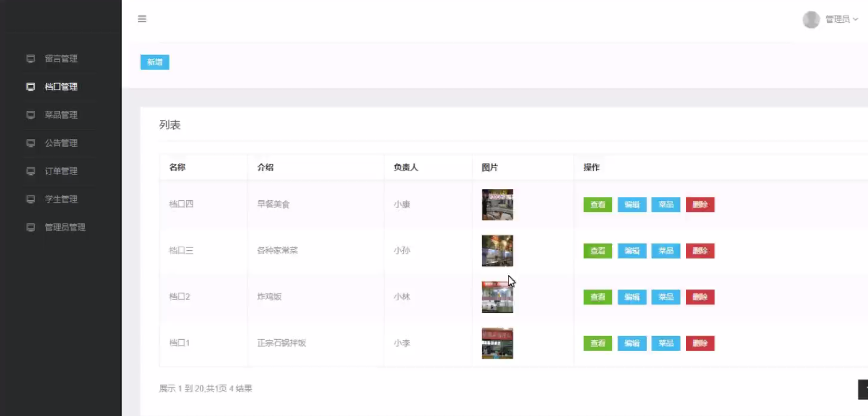Click 菜品 for 档口四
This screenshot has height=416, width=868.
[x=666, y=205]
